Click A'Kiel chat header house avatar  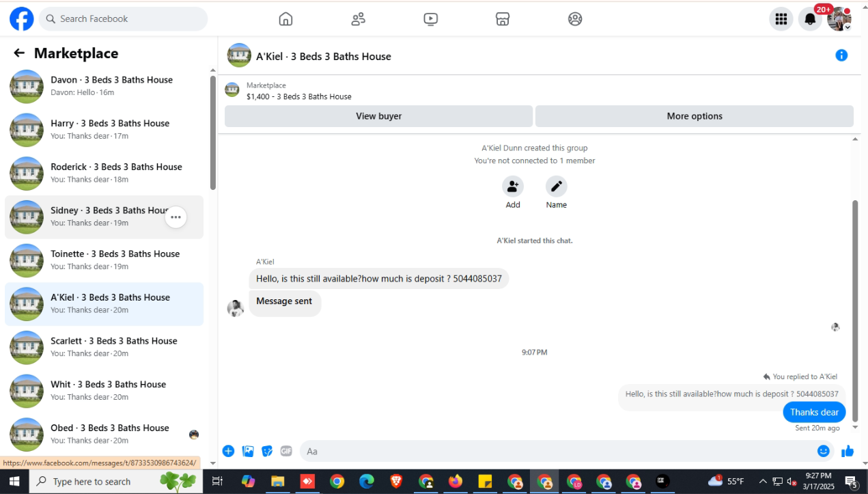click(239, 55)
